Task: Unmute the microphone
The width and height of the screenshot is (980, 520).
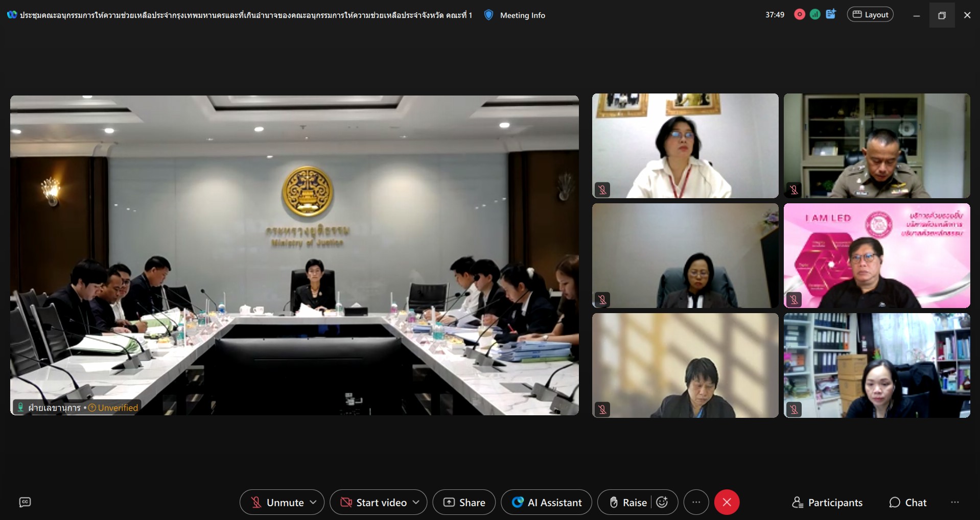Action: coord(278,502)
